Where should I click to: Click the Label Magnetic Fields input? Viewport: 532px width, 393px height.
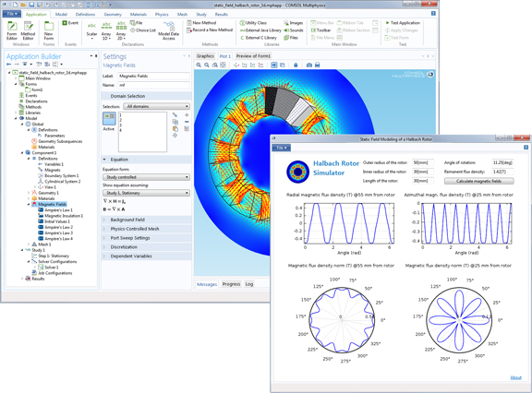click(x=154, y=77)
